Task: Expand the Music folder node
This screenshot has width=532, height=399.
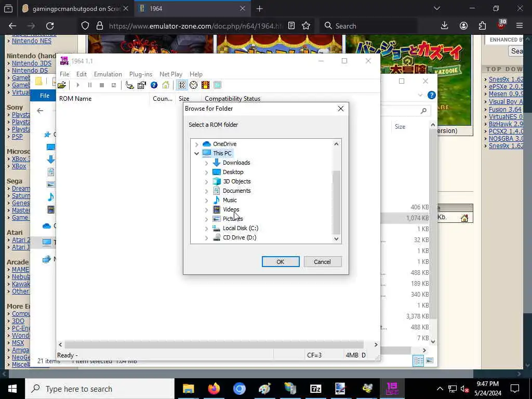Action: pos(206,200)
